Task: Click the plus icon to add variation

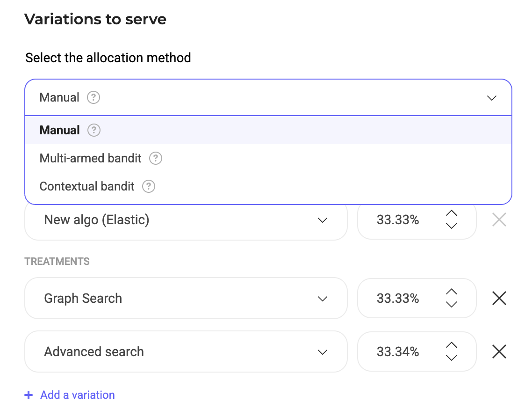Action: click(x=29, y=395)
